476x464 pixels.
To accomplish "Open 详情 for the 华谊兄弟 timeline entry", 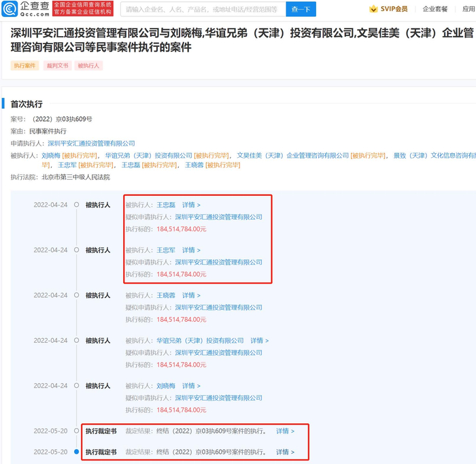I will pos(259,341).
